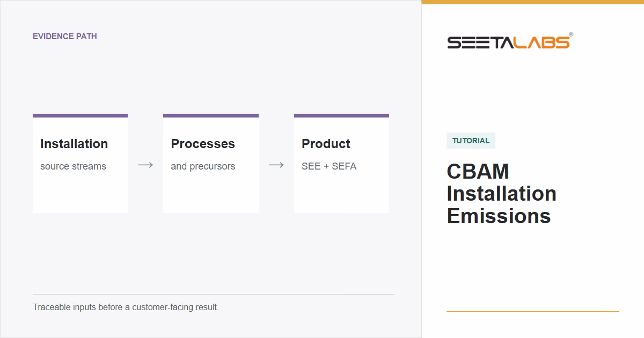Select the TUTORIAL tag badge
This screenshot has height=338, width=644.
click(x=471, y=141)
